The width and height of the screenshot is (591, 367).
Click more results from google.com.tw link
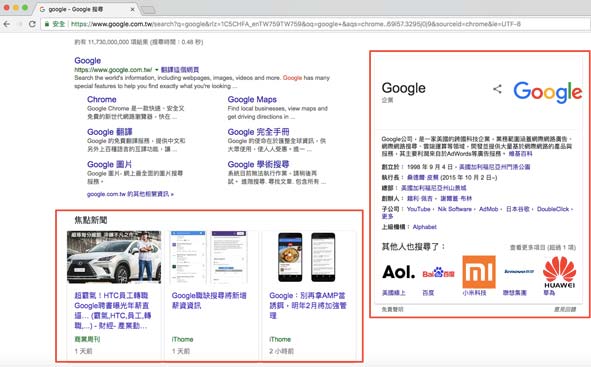(130, 194)
